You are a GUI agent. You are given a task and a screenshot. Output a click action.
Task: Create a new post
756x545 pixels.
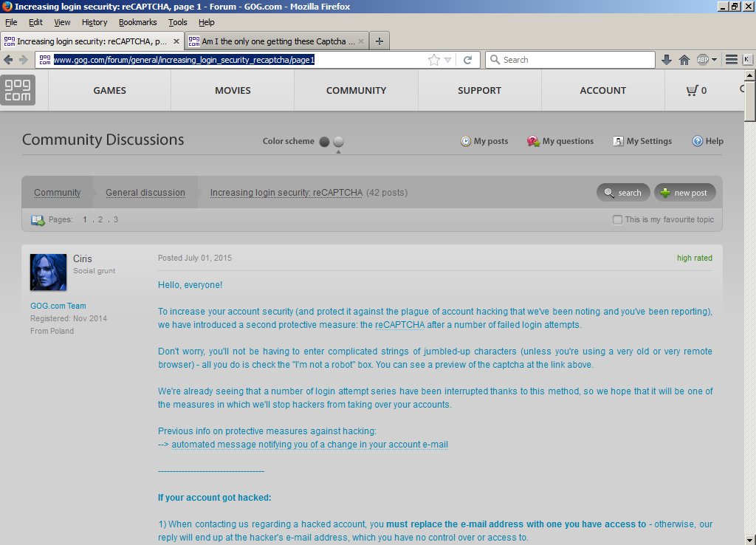pyautogui.click(x=684, y=193)
